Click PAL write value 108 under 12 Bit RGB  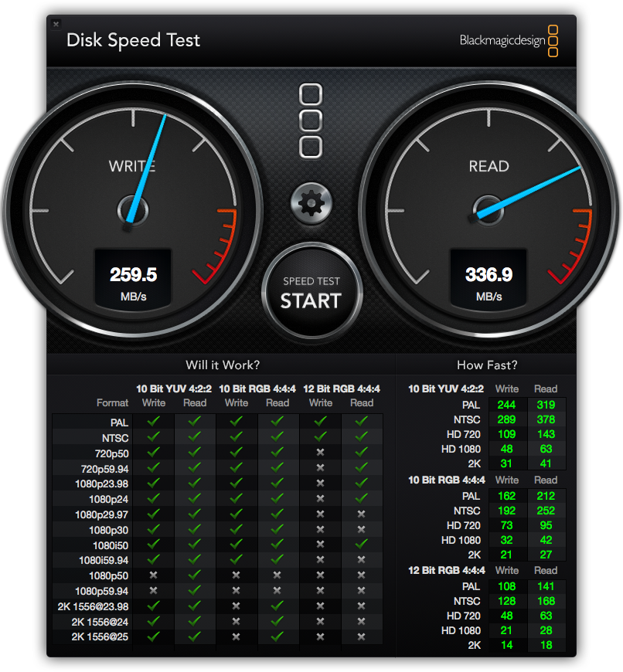(506, 587)
